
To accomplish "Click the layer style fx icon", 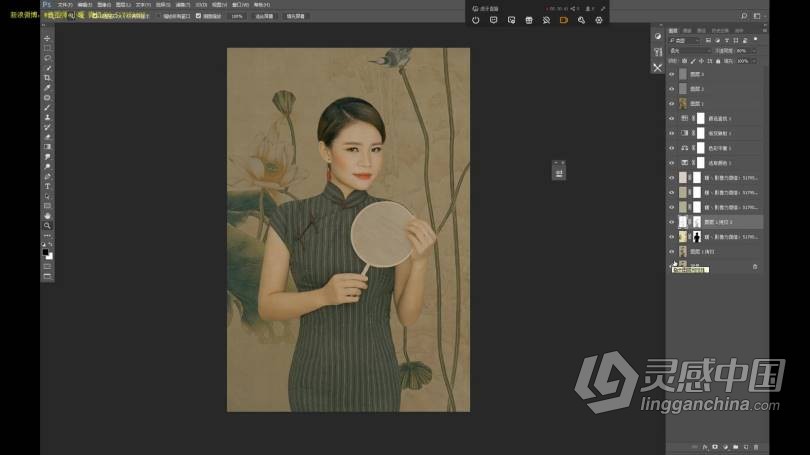I will point(705,447).
